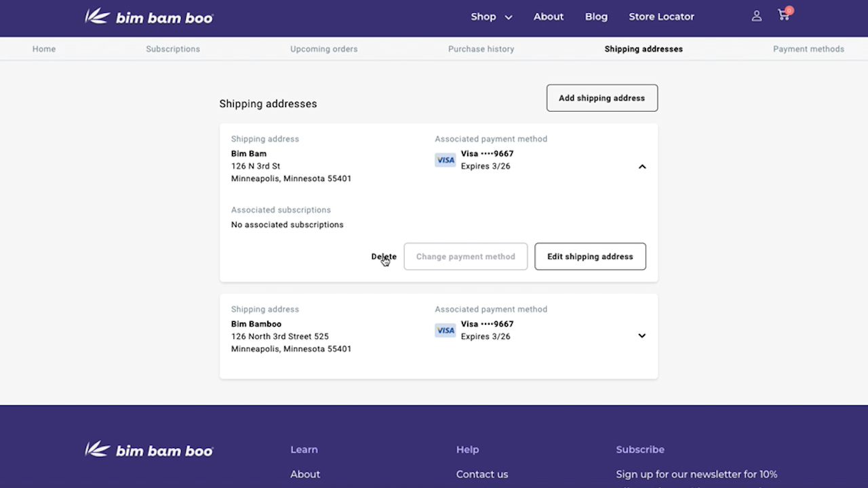Image resolution: width=868 pixels, height=488 pixels.
Task: Open the Contact us footer link
Action: pyautogui.click(x=482, y=474)
